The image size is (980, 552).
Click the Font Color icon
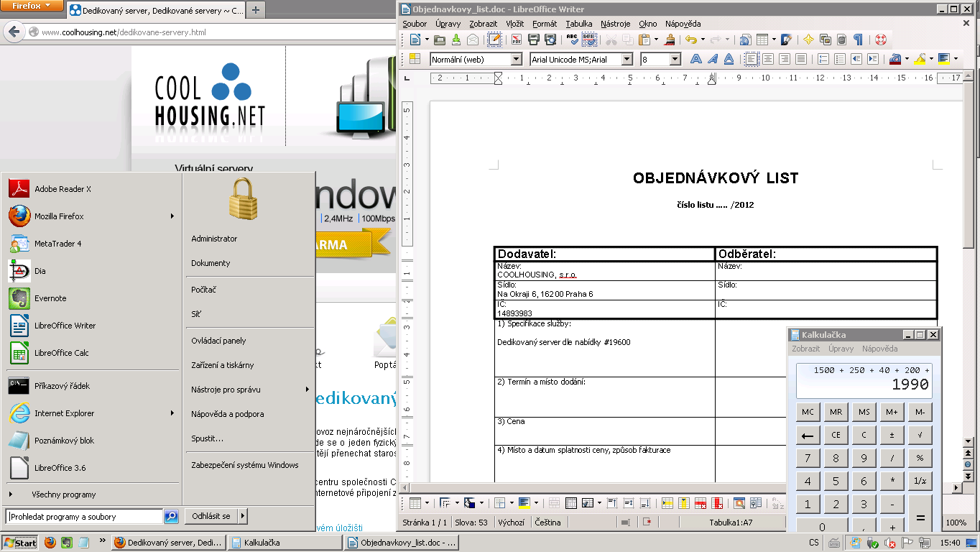coord(896,59)
